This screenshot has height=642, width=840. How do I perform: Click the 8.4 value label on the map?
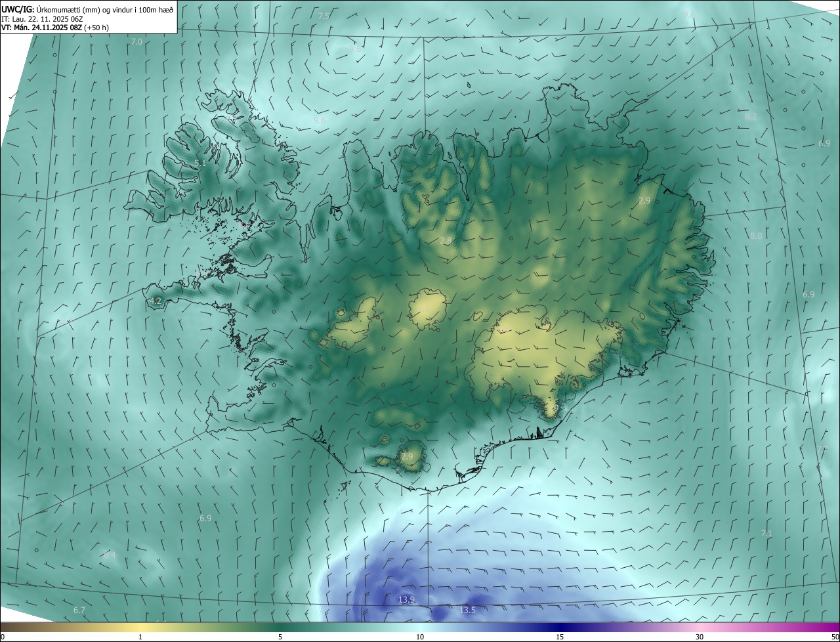point(110,555)
